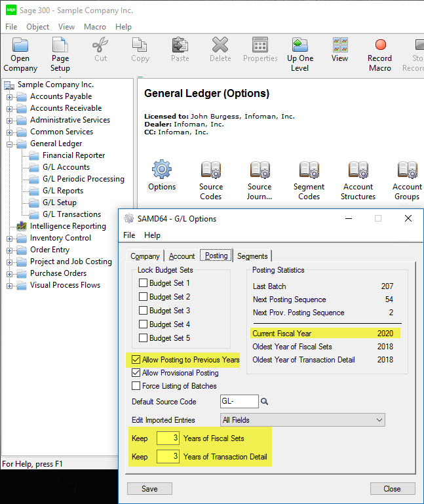Image resolution: width=424 pixels, height=504 pixels.
Task: Expand the Accounts Payable tree node
Action: (10, 97)
